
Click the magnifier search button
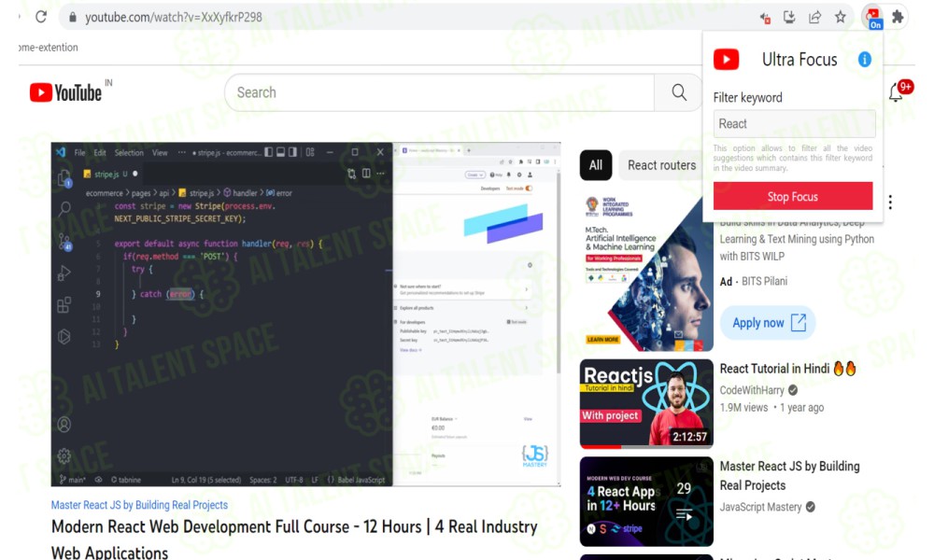tap(678, 92)
